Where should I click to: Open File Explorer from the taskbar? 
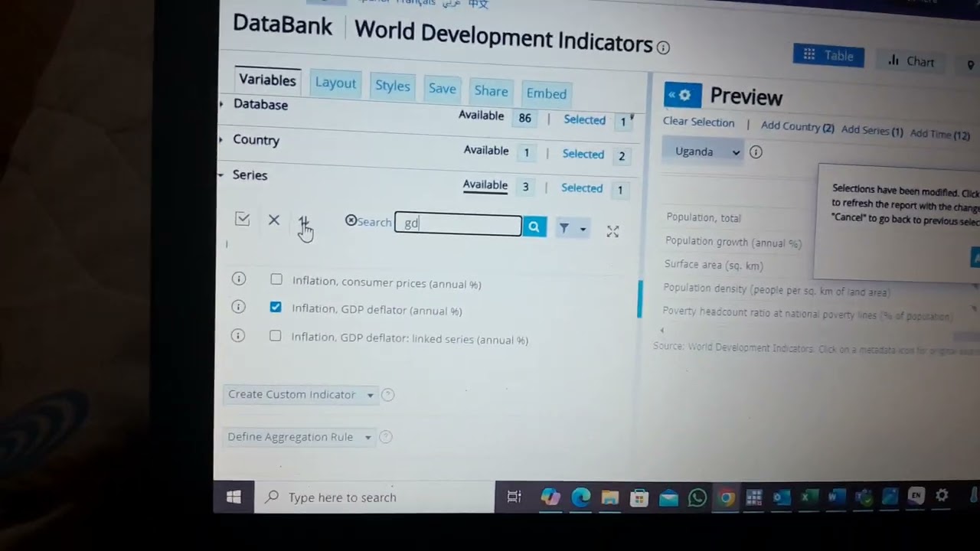coord(609,498)
